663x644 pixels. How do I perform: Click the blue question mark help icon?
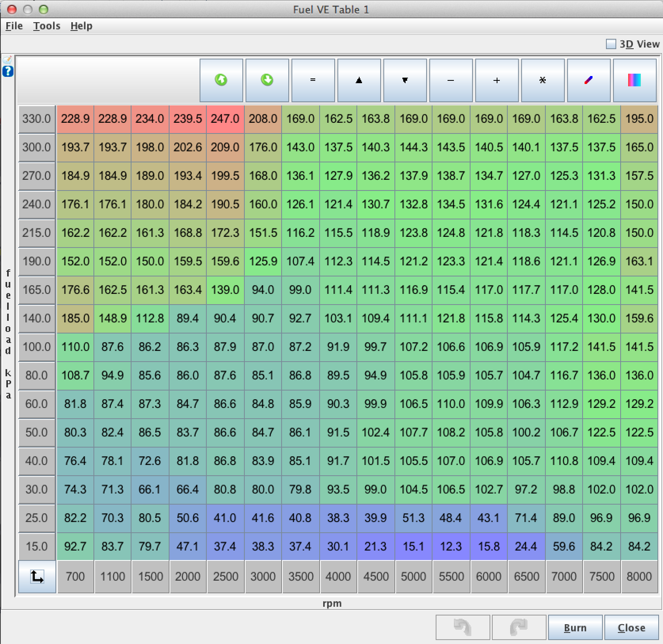click(8, 72)
